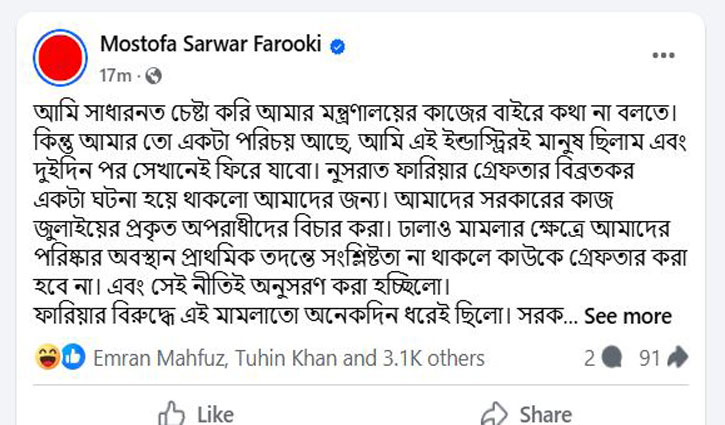
Task: Click the Haha reaction emoji
Action: (x=48, y=358)
